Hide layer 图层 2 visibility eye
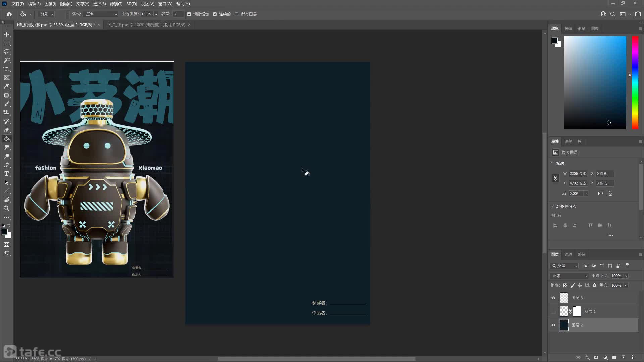 click(x=553, y=325)
